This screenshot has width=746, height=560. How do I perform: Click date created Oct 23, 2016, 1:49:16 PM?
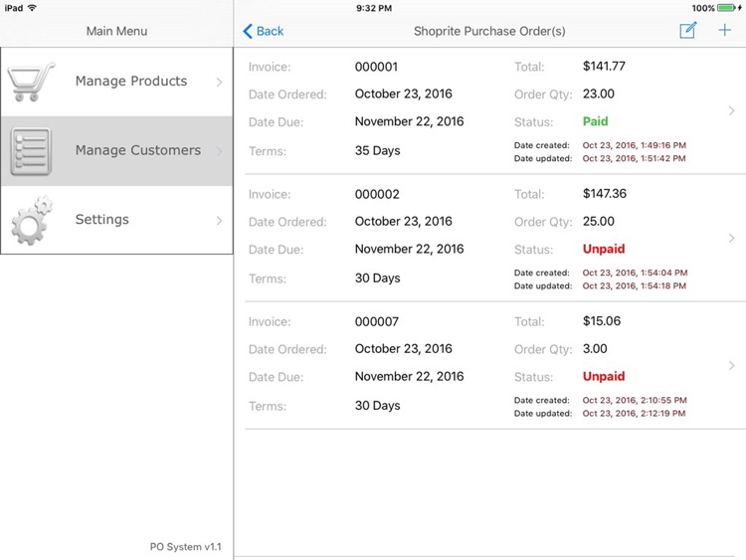pos(635,145)
